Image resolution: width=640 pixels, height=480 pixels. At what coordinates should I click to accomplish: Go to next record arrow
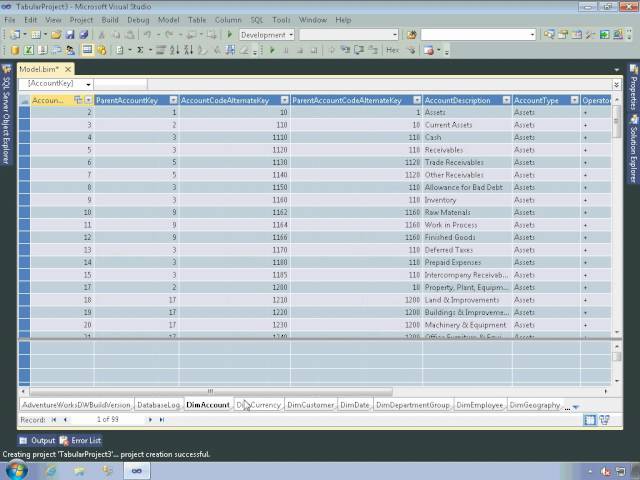coord(150,420)
